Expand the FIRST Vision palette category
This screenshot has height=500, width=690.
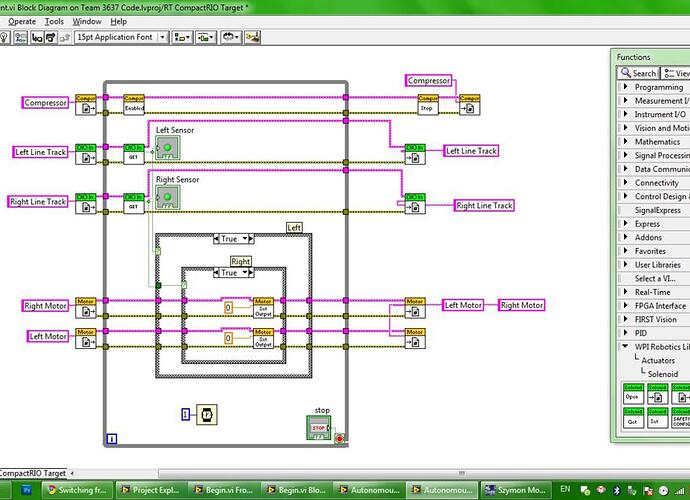point(626,319)
